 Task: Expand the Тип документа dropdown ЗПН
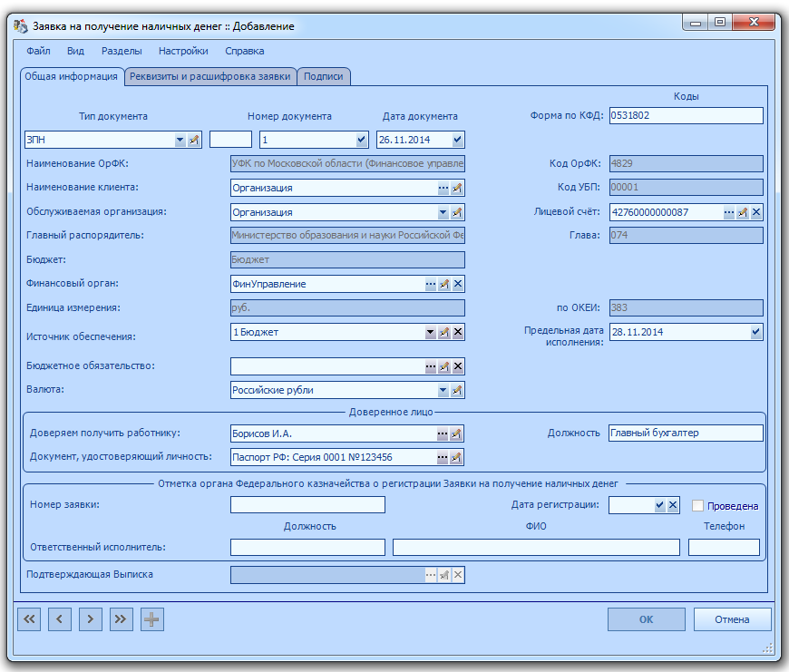point(180,140)
